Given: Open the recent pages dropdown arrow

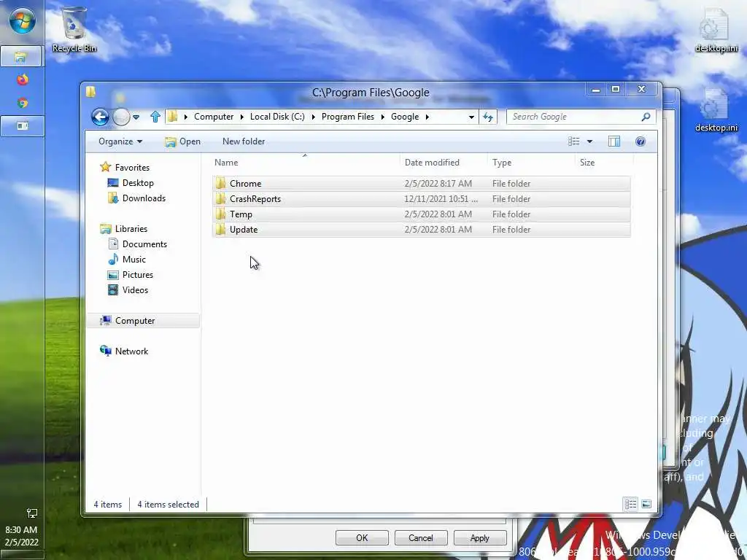Looking at the screenshot, I should pos(136,117).
